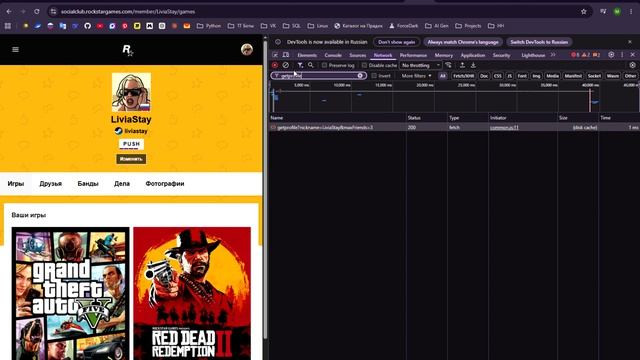Image resolution: width=640 pixels, height=360 pixels.
Task: Switch to the Elements tab
Action: click(x=307, y=55)
